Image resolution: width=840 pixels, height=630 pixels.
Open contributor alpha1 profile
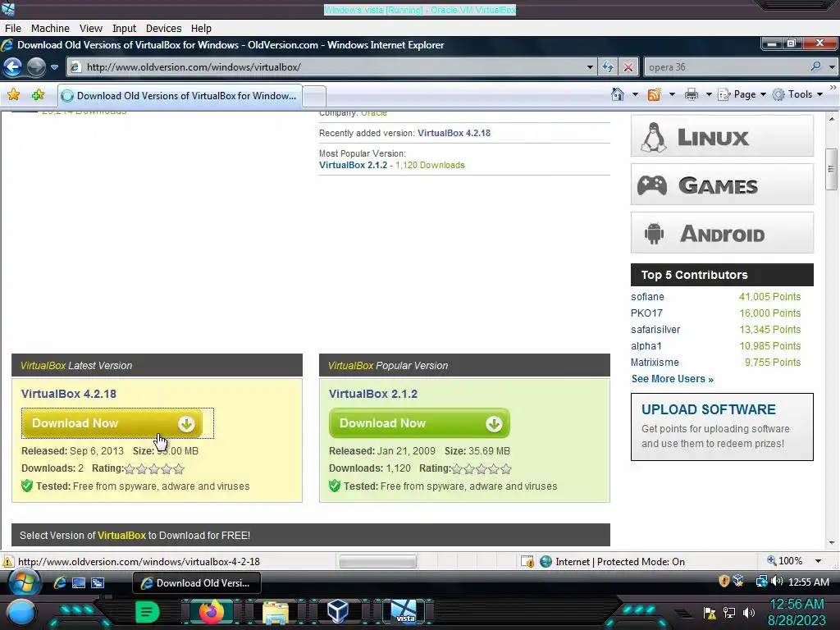pos(646,346)
